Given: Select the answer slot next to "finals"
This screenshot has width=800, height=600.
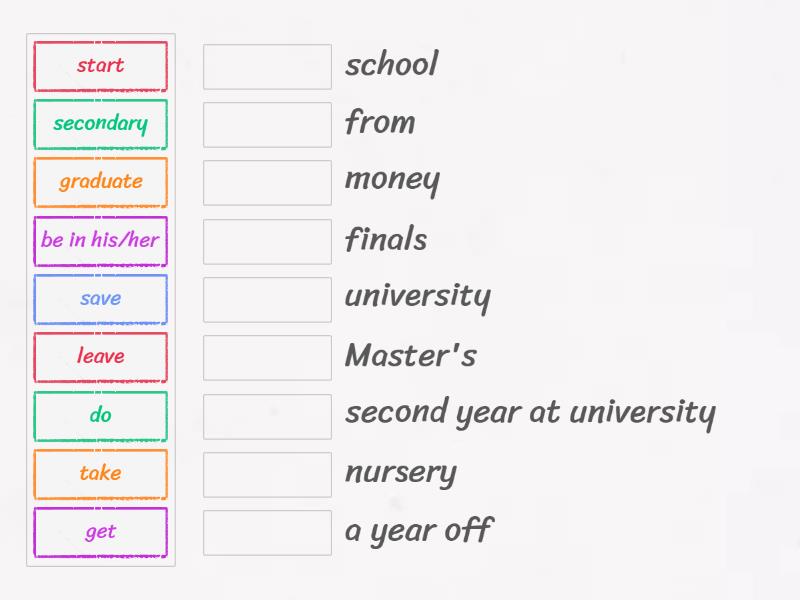Looking at the screenshot, I should pyautogui.click(x=267, y=240).
